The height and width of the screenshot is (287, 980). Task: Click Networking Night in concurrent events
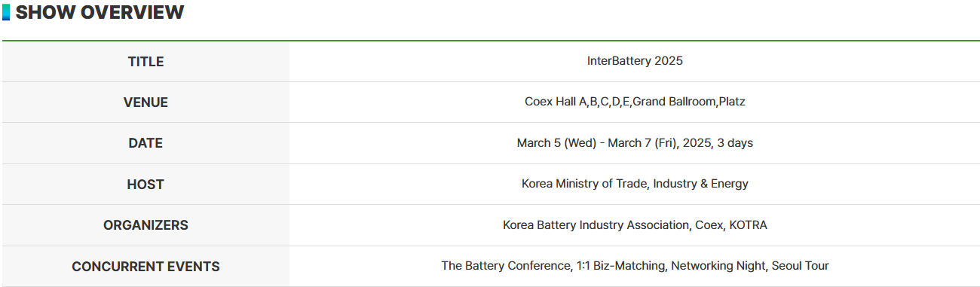(x=718, y=266)
